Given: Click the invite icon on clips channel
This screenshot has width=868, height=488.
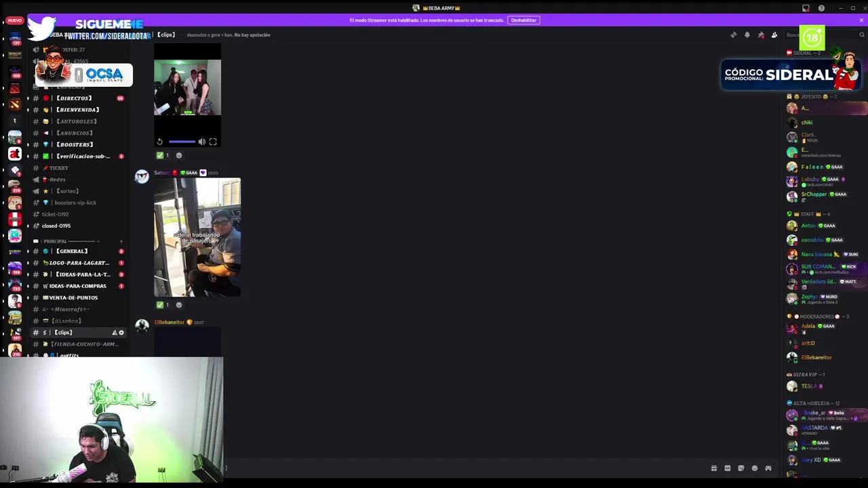Looking at the screenshot, I should (115, 333).
